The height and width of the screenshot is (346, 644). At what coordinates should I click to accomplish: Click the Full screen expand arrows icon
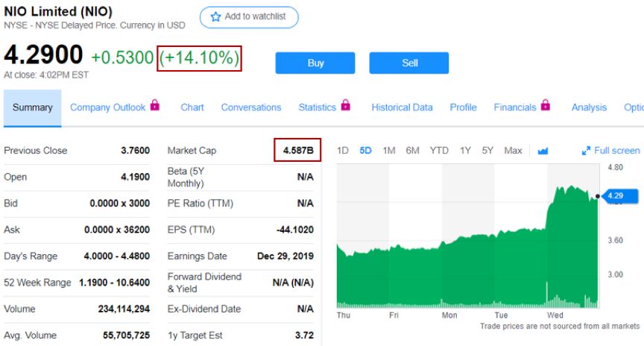tap(586, 151)
